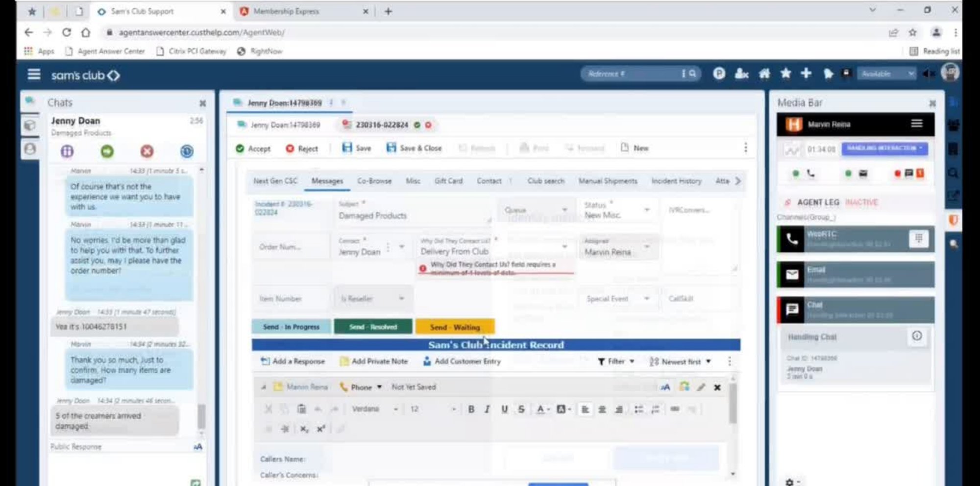Click Add Private Note
980x486 pixels.
374,361
